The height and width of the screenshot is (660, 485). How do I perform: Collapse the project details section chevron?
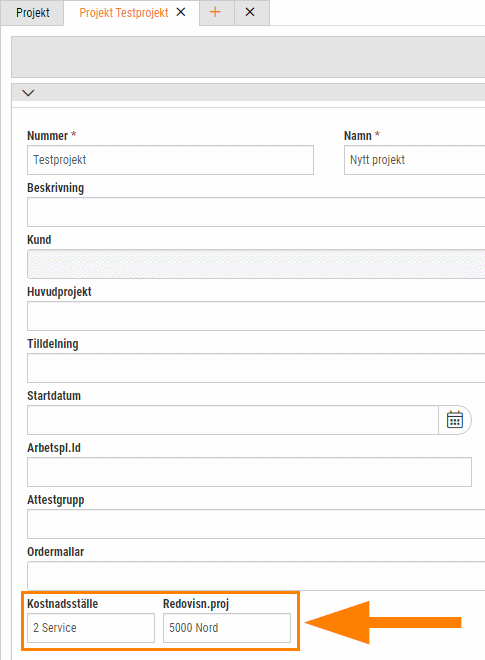28,93
